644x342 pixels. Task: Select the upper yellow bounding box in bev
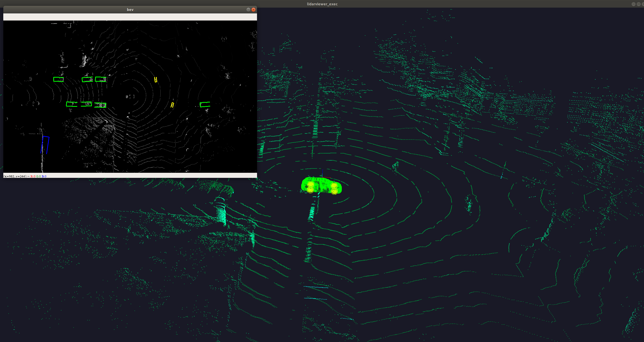point(156,80)
